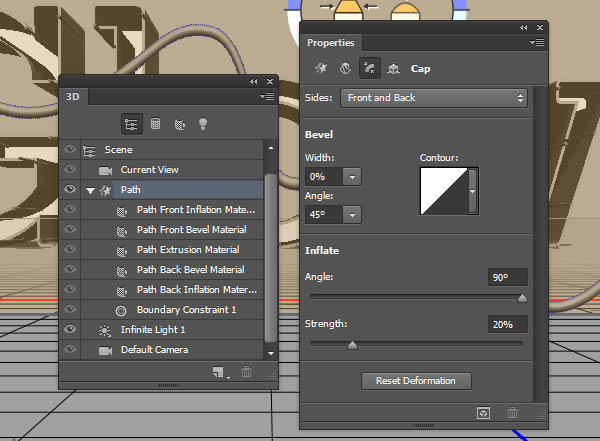
Task: Toggle Infinite Light 1 visibility
Action: pos(70,329)
